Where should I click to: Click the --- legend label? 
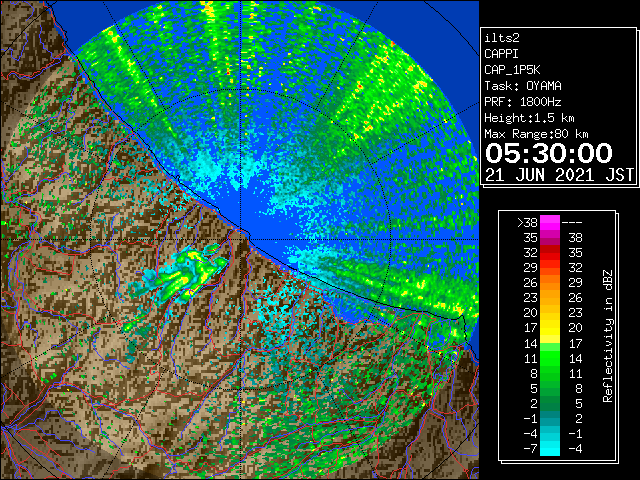[x=572, y=223]
